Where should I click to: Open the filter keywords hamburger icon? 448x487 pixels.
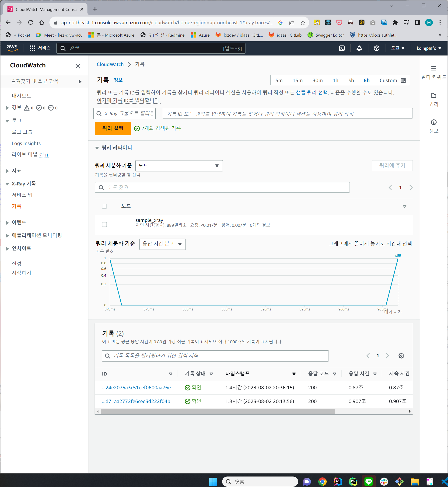click(x=434, y=68)
